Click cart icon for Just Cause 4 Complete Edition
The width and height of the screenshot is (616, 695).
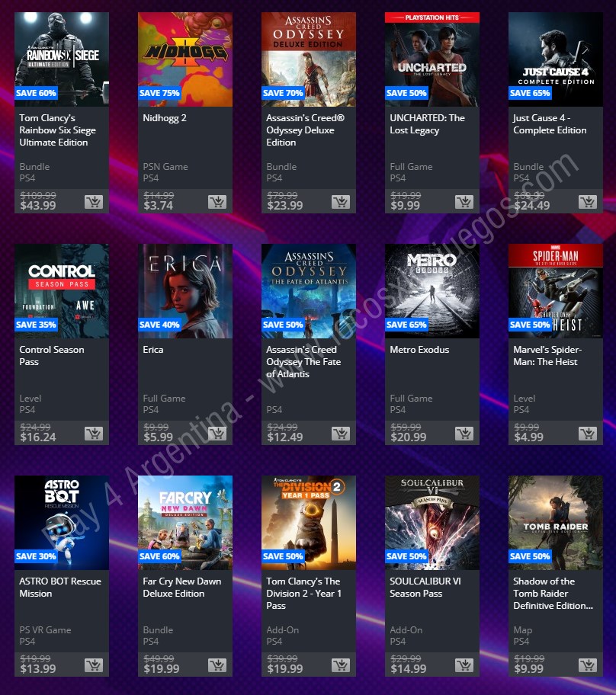588,202
